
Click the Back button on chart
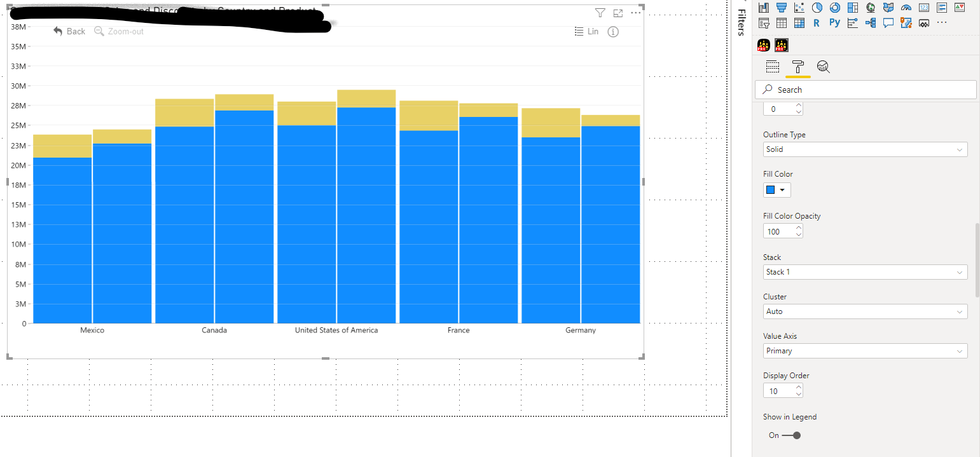69,31
